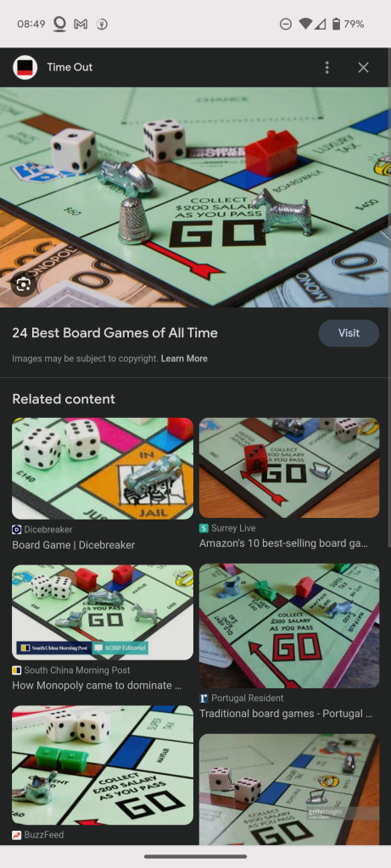Open the 24 Best Board Games title

pos(115,332)
